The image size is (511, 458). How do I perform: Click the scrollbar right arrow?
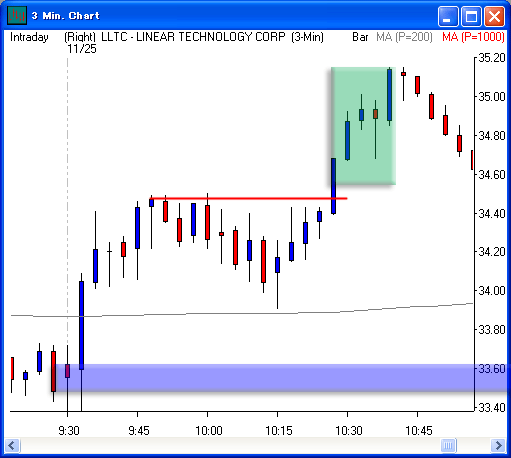point(498,445)
